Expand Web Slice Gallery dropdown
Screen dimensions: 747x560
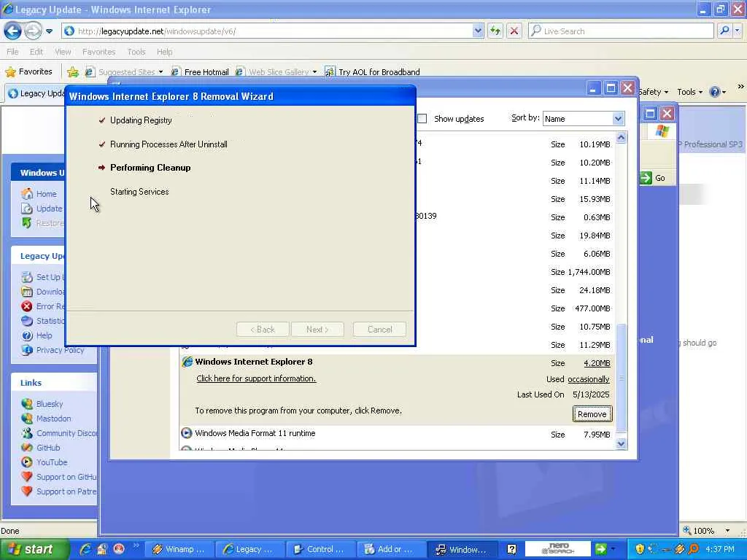(x=314, y=72)
